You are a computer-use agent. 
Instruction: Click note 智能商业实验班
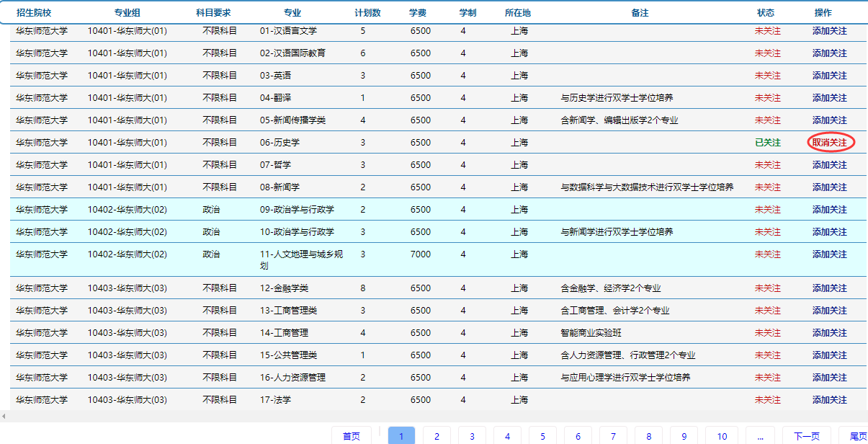pos(591,333)
